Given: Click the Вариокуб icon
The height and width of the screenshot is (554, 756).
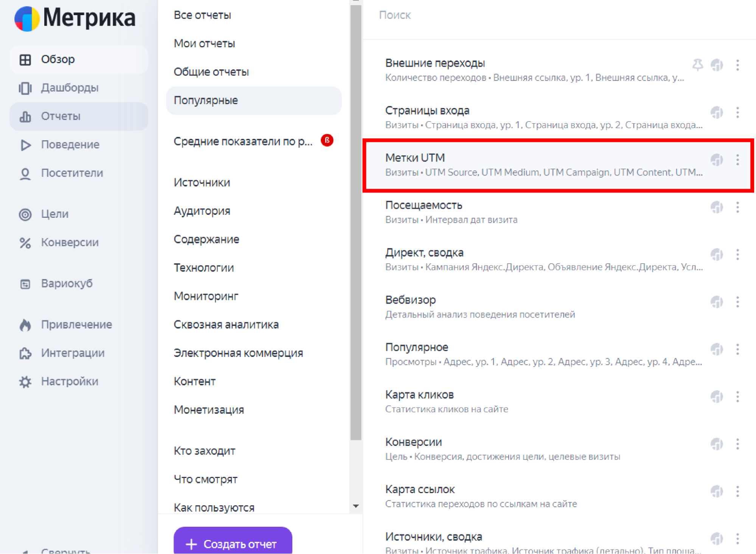Looking at the screenshot, I should (25, 284).
